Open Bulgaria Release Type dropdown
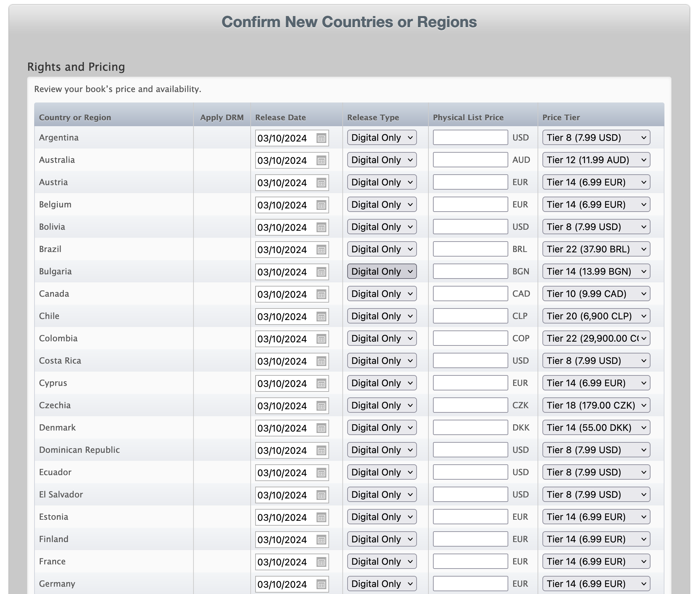The width and height of the screenshot is (700, 594). tap(382, 272)
